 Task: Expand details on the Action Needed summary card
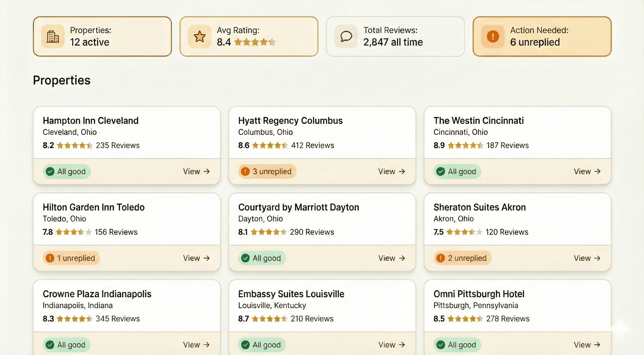coord(542,36)
